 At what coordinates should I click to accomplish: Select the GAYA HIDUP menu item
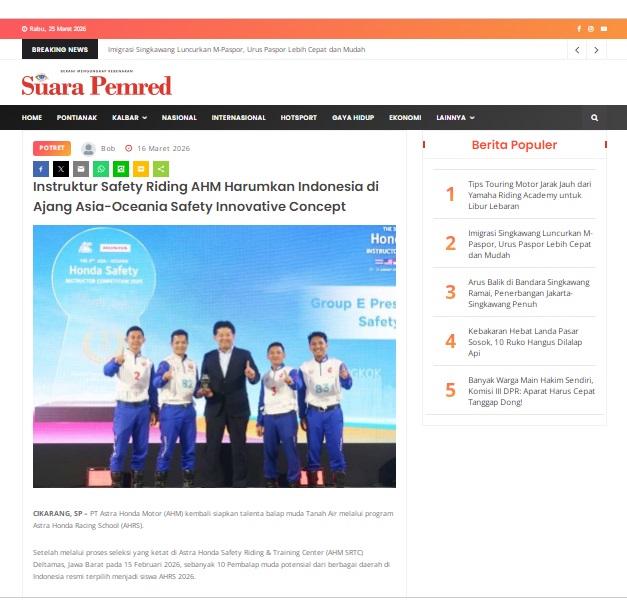353,117
